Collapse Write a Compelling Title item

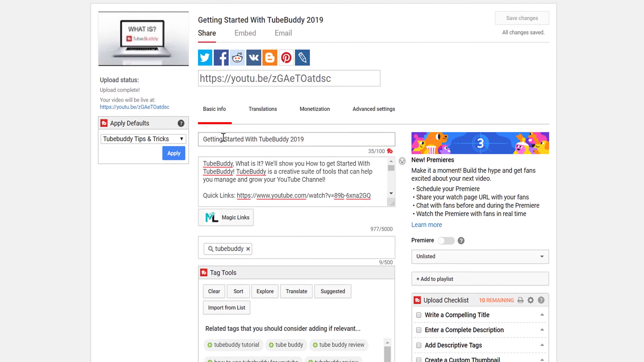coord(542,315)
